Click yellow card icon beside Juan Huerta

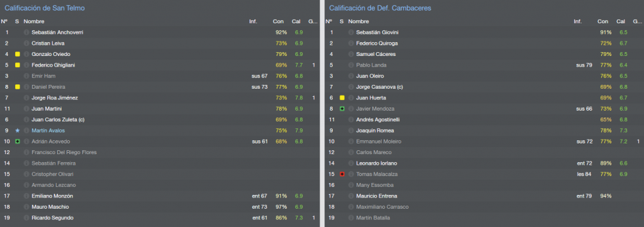[341, 97]
